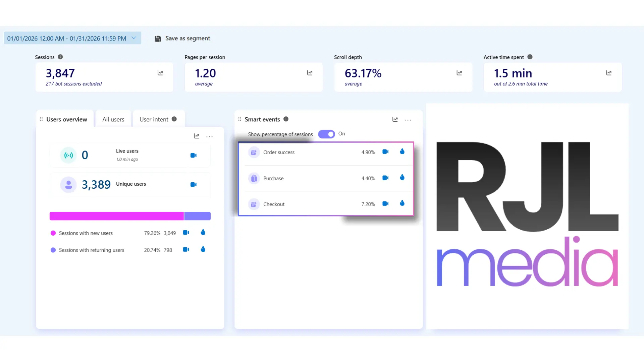View recordings of Unique users
Viewport: 644px width, 362px height.
(194, 185)
